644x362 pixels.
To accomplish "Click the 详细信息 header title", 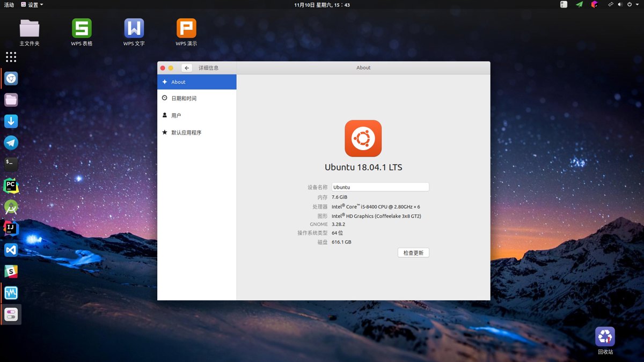I will click(209, 68).
